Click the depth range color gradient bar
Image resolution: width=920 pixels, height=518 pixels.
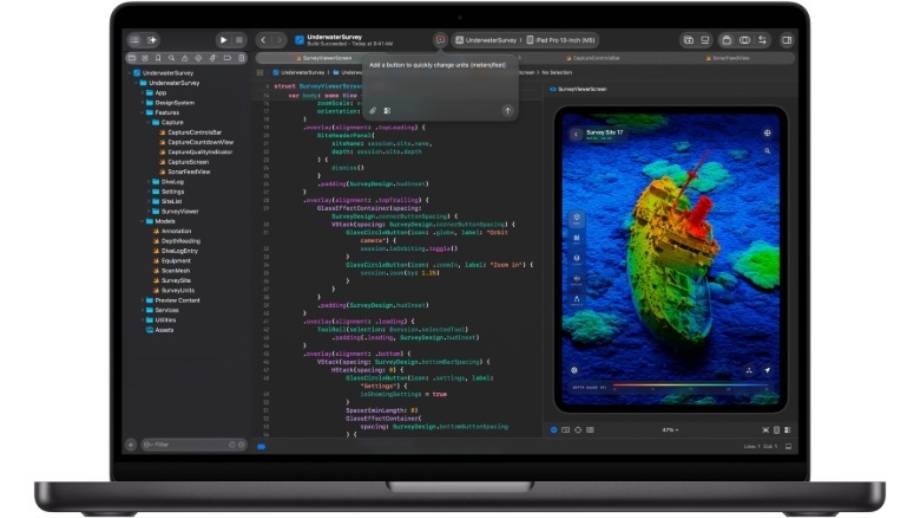click(x=691, y=386)
